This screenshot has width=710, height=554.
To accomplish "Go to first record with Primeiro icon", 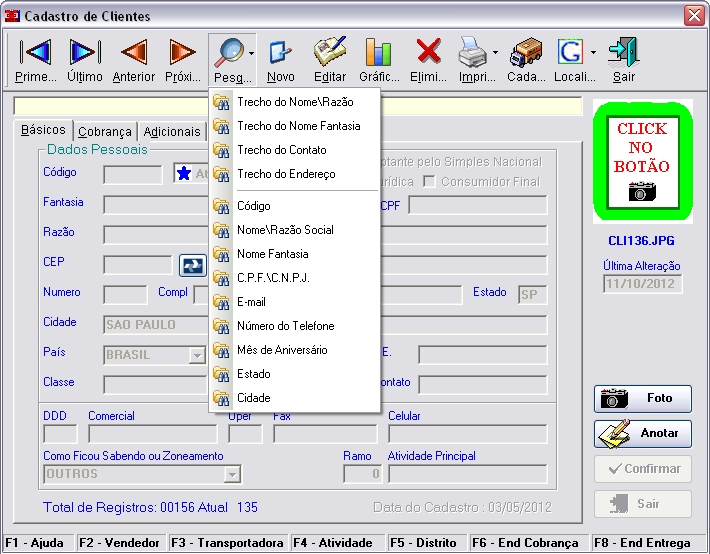I will (x=35, y=59).
